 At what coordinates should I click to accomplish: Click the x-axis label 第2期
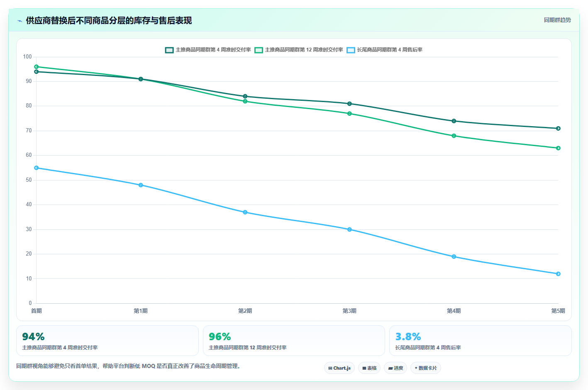click(245, 311)
